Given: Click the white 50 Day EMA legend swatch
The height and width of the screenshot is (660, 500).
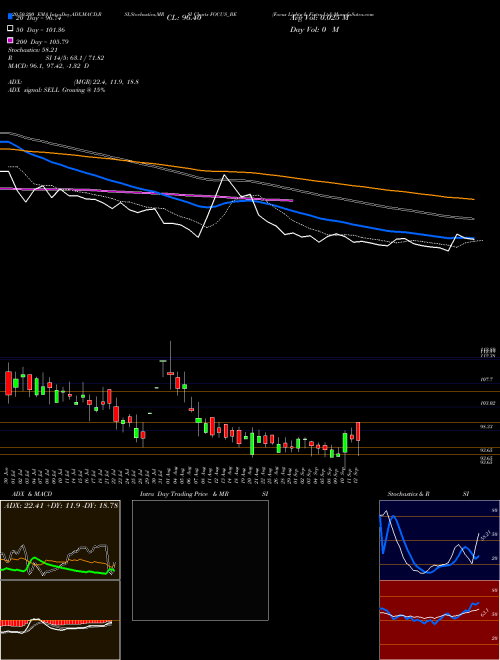Looking at the screenshot, I should tap(10, 29).
